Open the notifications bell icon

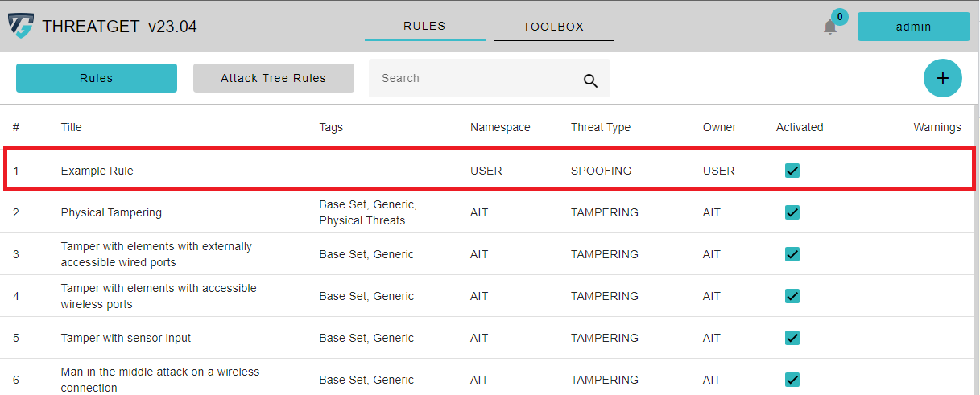click(830, 27)
